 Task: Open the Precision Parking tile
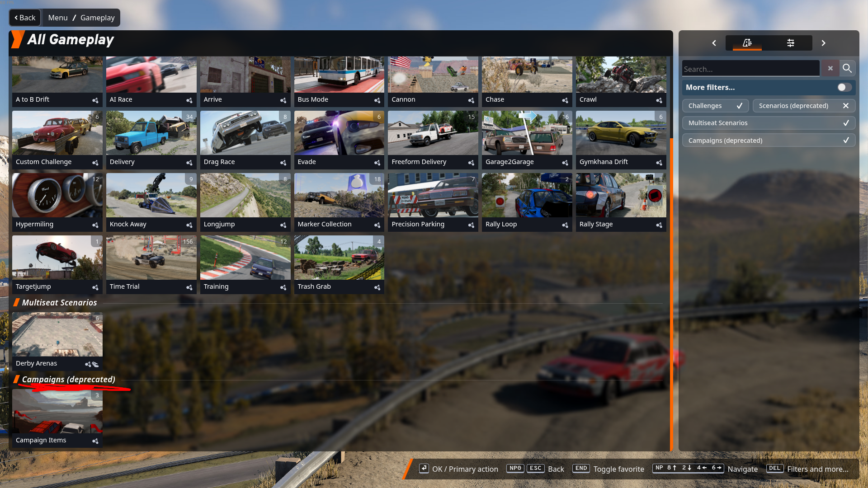point(433,202)
